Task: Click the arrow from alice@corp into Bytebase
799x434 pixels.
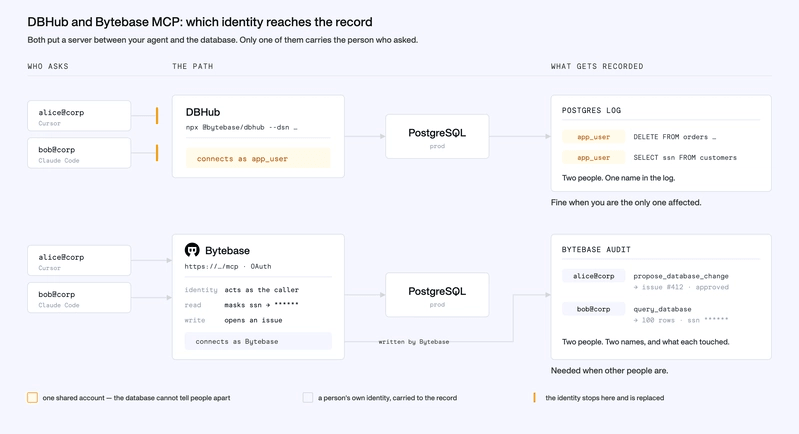Action: (151, 260)
